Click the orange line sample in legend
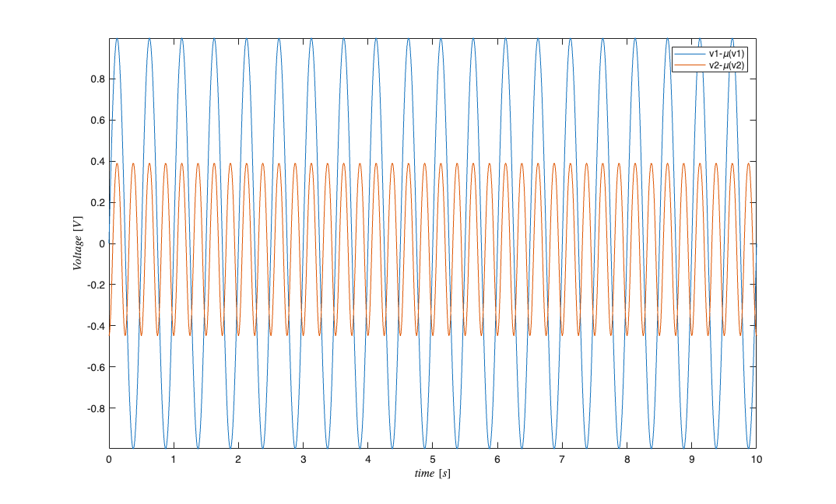The width and height of the screenshot is (836, 504). [x=689, y=65]
